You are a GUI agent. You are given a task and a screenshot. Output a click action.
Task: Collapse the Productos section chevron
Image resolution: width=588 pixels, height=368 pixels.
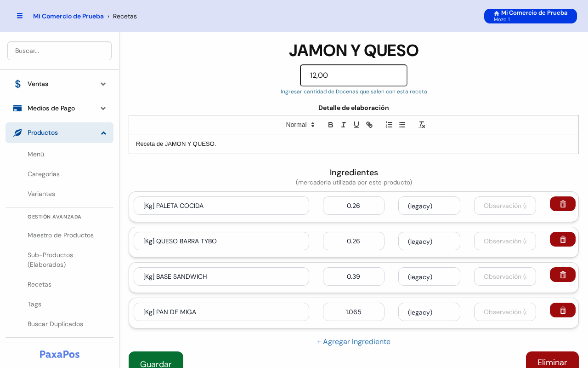103,132
